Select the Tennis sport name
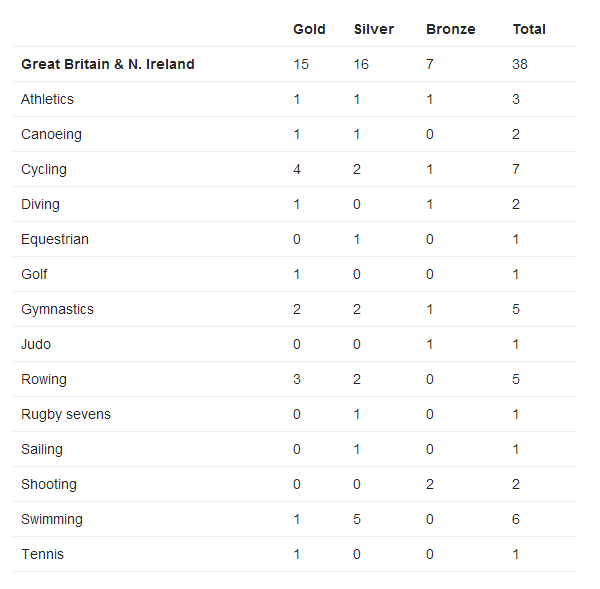This screenshot has height=589, width=600. [41, 554]
